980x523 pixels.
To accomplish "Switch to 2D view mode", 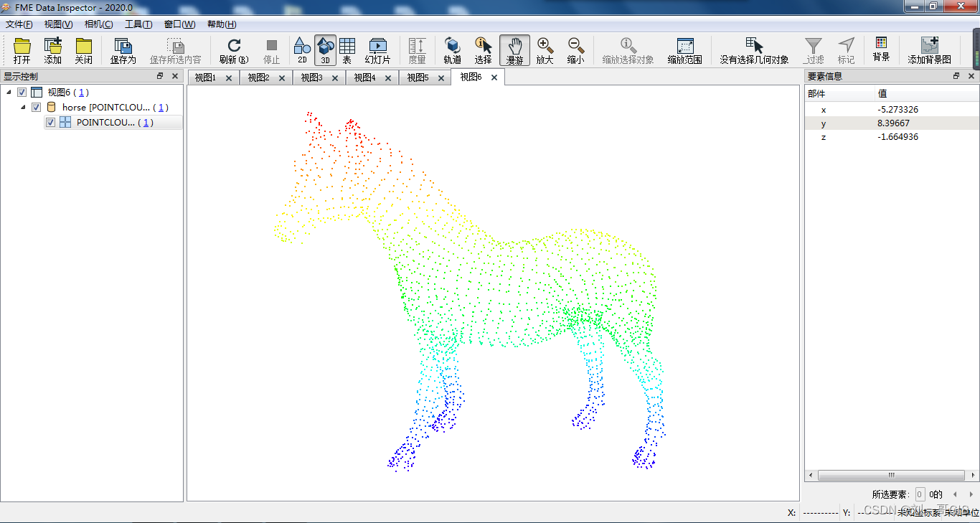I will 302,50.
